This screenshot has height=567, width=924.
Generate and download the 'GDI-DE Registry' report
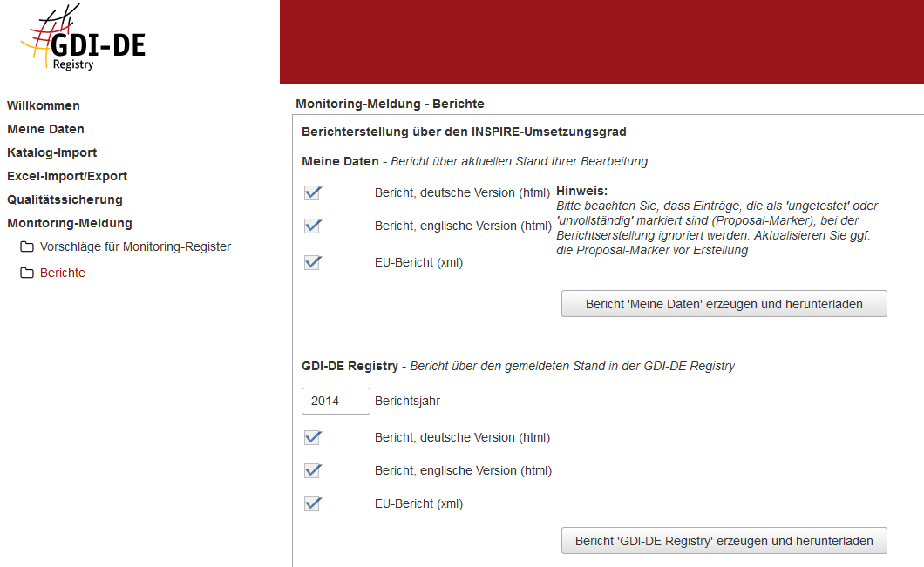[x=724, y=541]
